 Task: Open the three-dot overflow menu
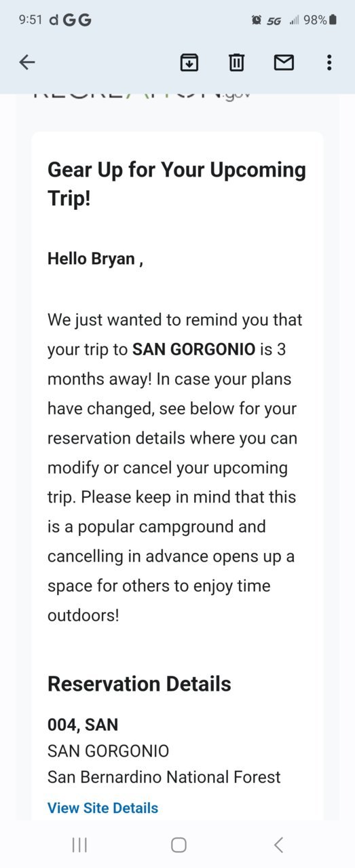tap(329, 62)
